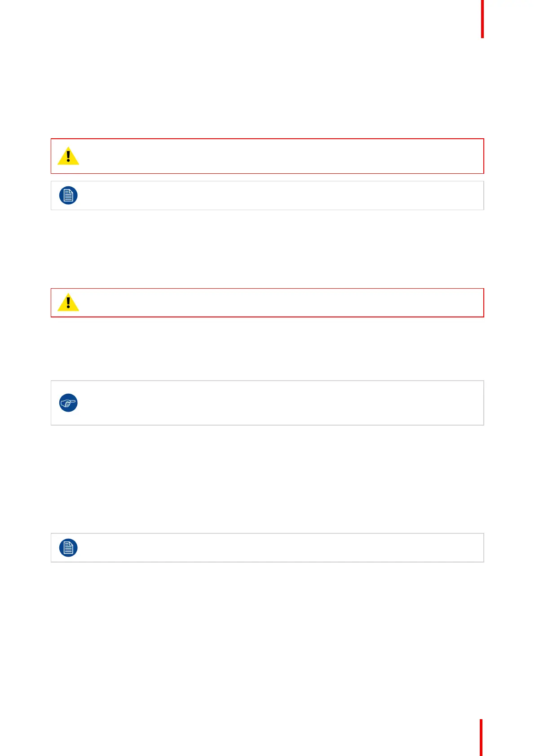Click the topmost yellow warning triangle icon
The height and width of the screenshot is (756, 535).
(x=68, y=156)
